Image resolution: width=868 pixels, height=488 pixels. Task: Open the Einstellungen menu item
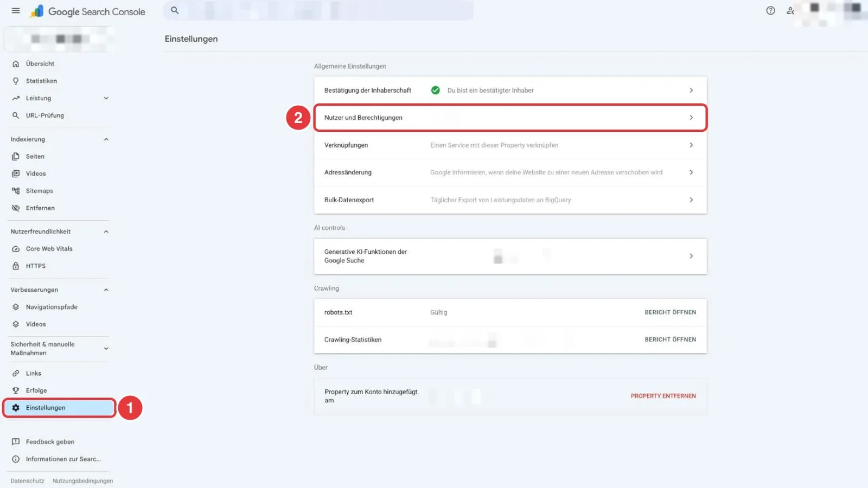[x=60, y=408]
